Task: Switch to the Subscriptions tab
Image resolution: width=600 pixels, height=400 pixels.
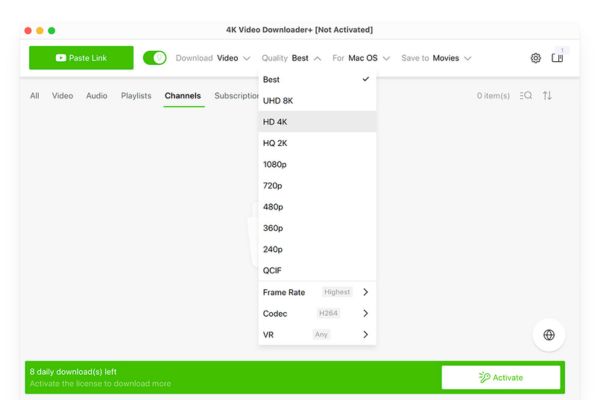Action: pos(236,96)
